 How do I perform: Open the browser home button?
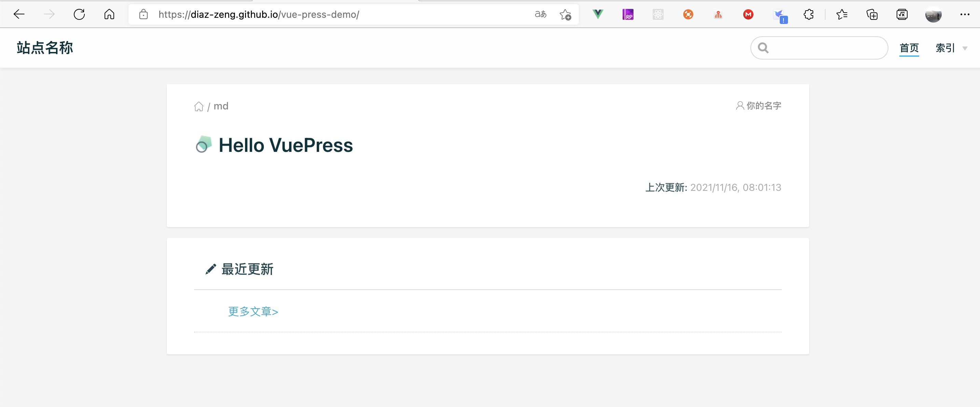pyautogui.click(x=109, y=14)
